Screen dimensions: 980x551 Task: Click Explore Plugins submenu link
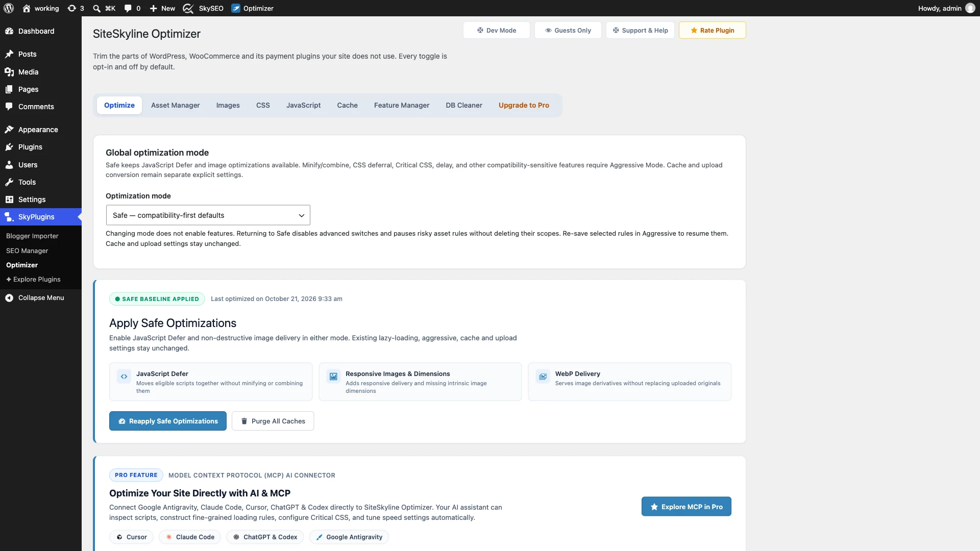point(33,279)
